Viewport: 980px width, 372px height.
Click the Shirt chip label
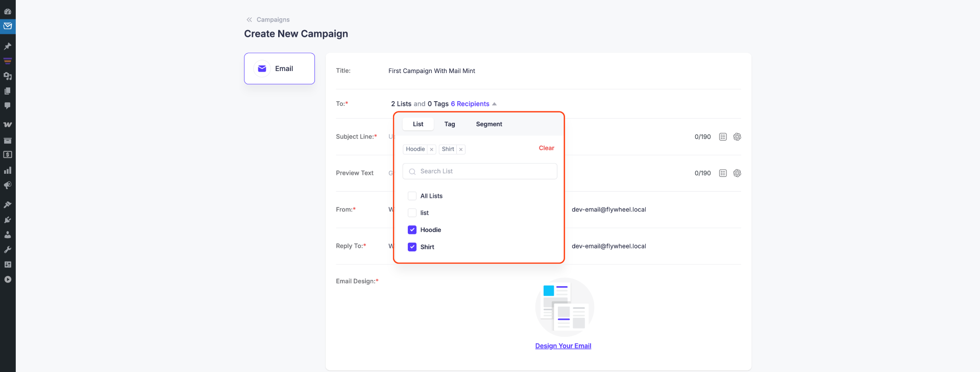(448, 149)
